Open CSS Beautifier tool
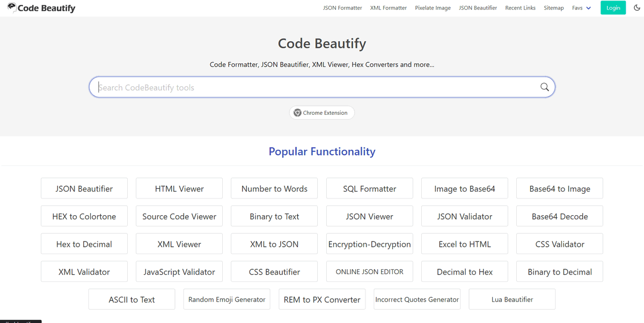 coord(274,271)
